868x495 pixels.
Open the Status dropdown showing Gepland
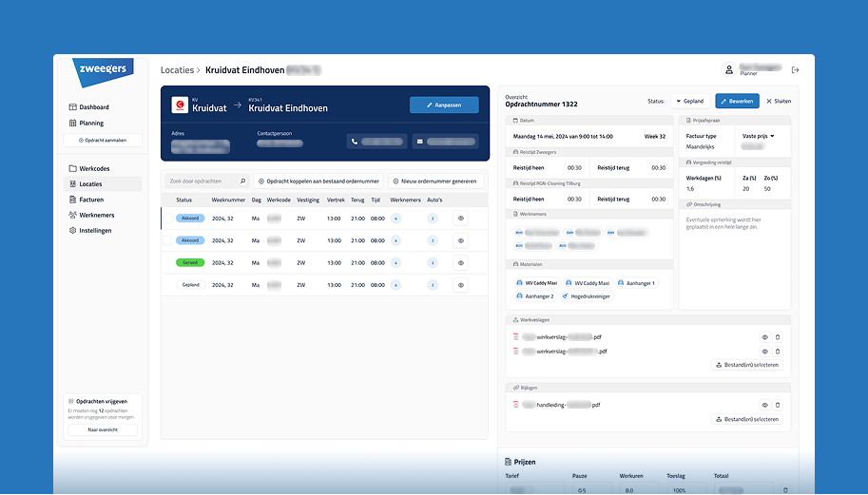(x=689, y=101)
